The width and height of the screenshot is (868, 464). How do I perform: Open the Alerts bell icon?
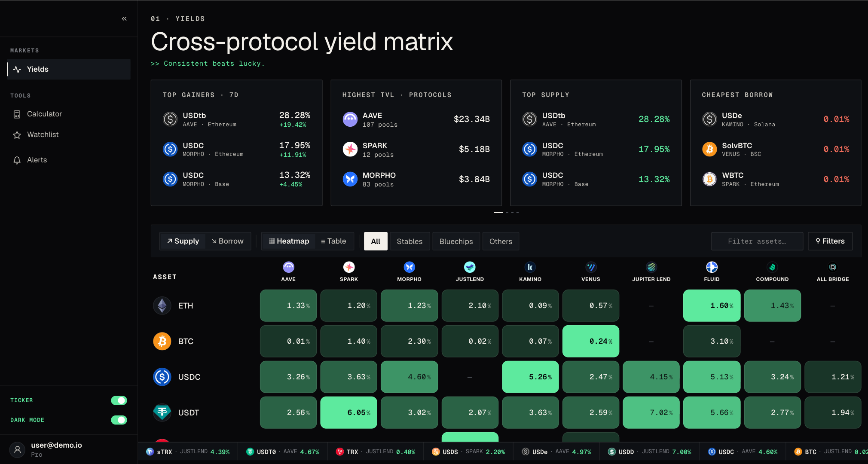[x=17, y=160]
